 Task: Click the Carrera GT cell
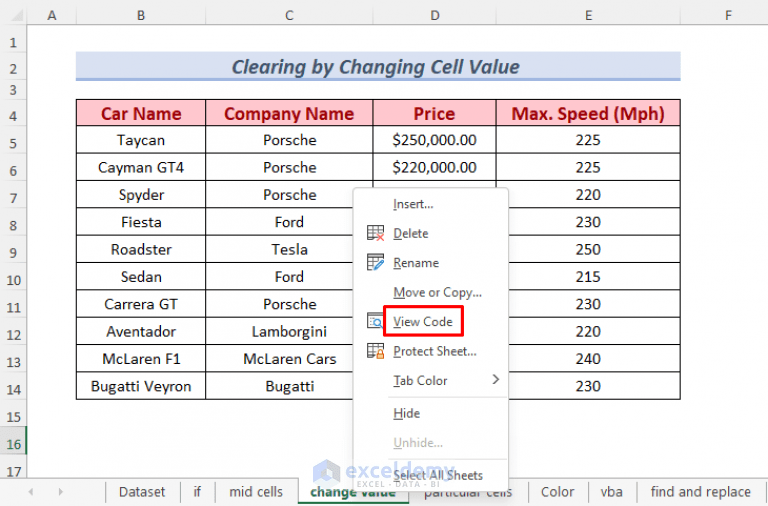coord(141,304)
